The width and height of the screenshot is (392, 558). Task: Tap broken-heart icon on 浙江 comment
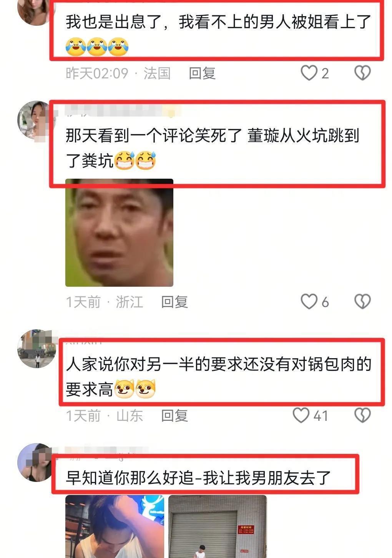(362, 302)
